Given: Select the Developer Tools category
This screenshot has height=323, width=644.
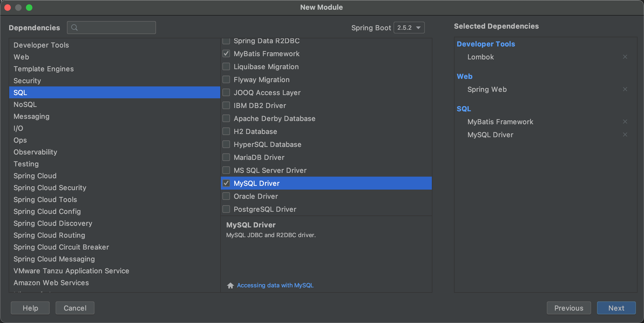Looking at the screenshot, I should pyautogui.click(x=114, y=45).
